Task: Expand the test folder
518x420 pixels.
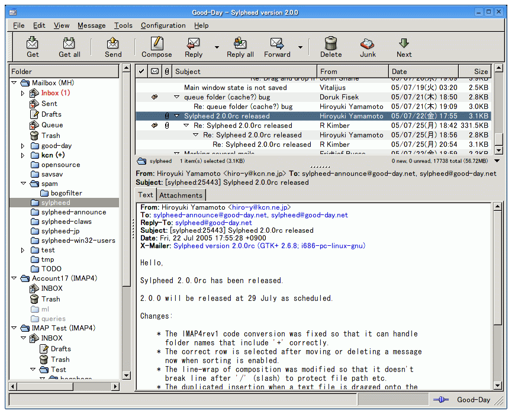Action: coord(22,250)
